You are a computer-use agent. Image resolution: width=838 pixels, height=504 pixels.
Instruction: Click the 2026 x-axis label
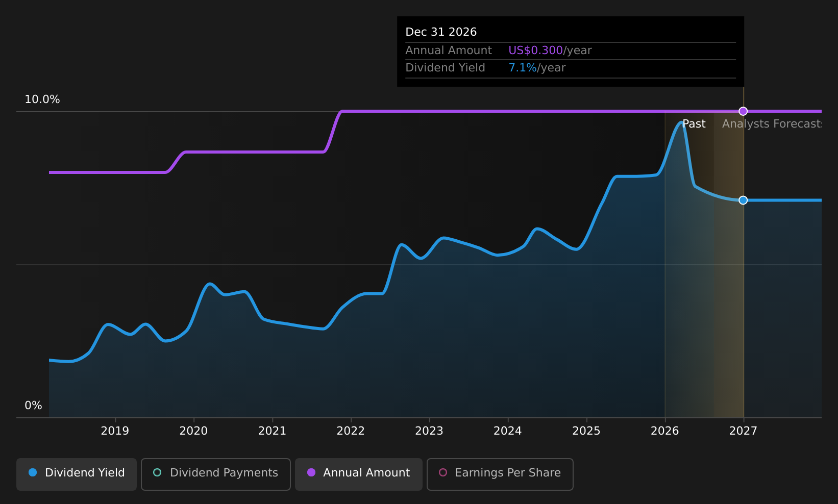[665, 431]
